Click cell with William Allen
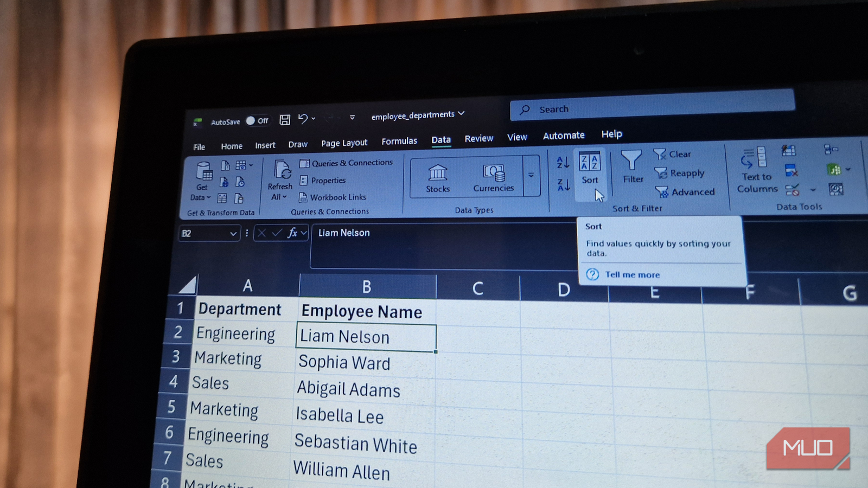The width and height of the screenshot is (868, 488). tap(361, 470)
